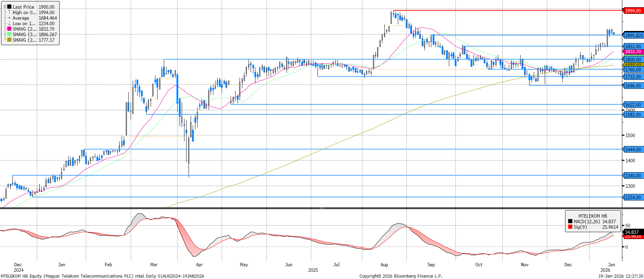Click the 1254.00 horizontal level label
This screenshot has width=644, height=279.
[x=633, y=197]
